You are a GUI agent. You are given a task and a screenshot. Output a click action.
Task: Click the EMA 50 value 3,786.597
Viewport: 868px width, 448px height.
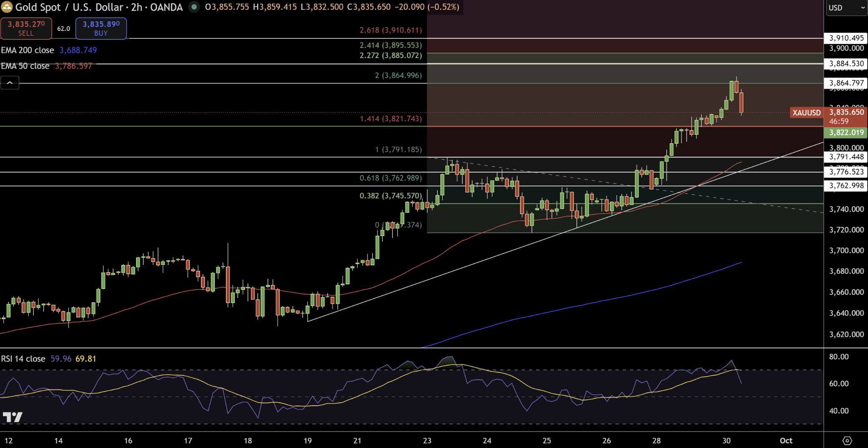pyautogui.click(x=73, y=66)
